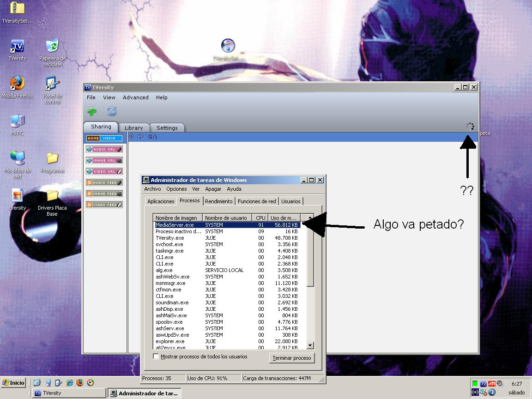Open the Advanced menu in TVersity
Image resolution: width=532 pixels, height=399 pixels.
[135, 97]
